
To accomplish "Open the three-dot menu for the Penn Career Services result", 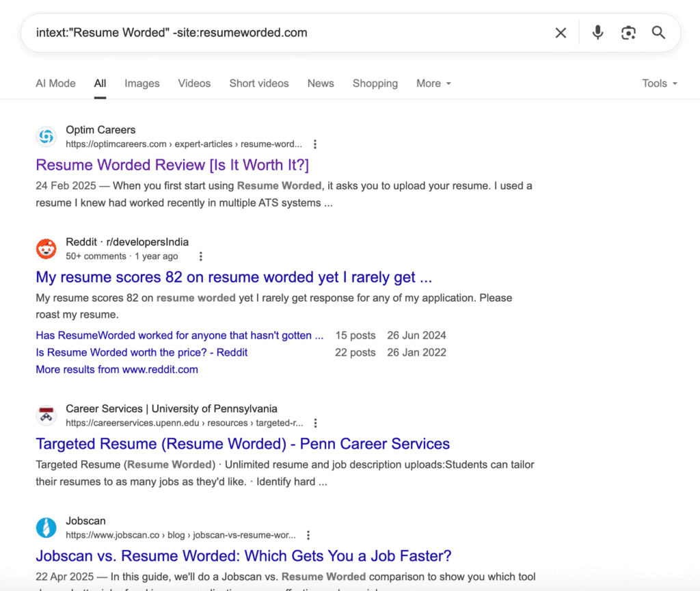I will (x=316, y=423).
